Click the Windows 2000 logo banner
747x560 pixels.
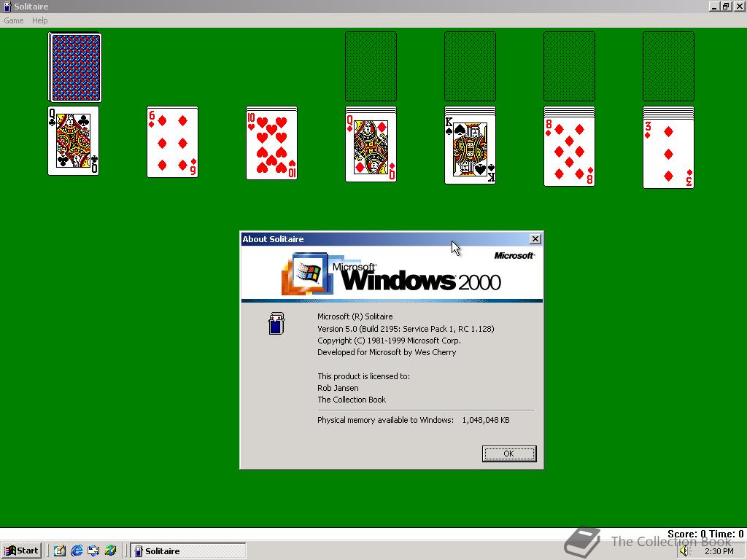point(392,273)
